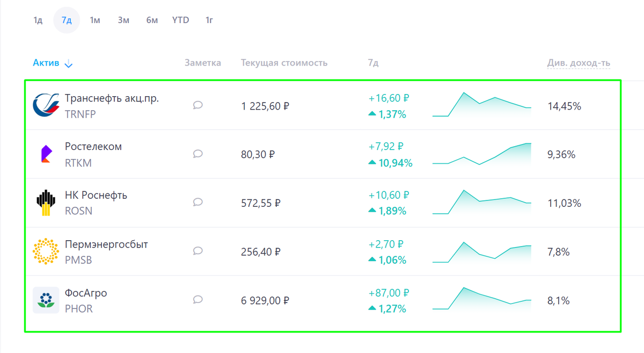Viewport: 644px width, 353px height.
Task: Add a note for НК Роснефть
Action: click(x=197, y=203)
